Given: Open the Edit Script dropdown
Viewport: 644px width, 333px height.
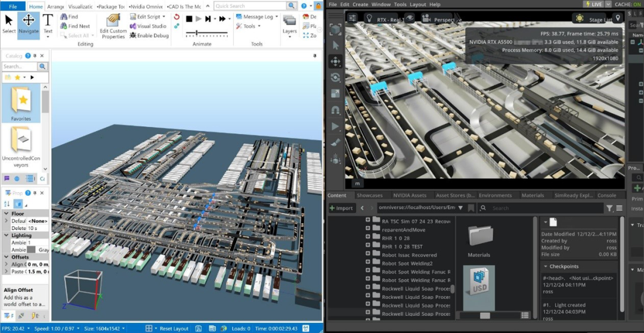Looking at the screenshot, I should click(x=148, y=17).
